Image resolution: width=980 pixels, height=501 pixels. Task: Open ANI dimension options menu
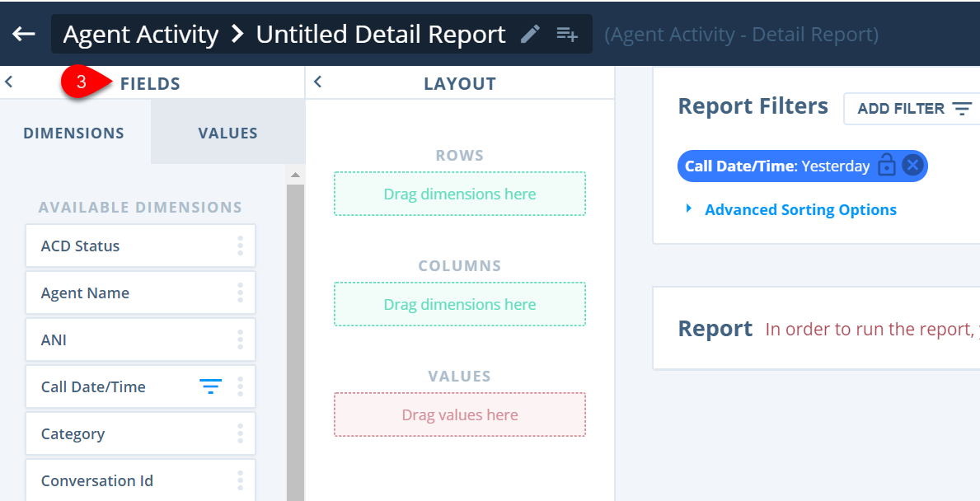(x=240, y=339)
